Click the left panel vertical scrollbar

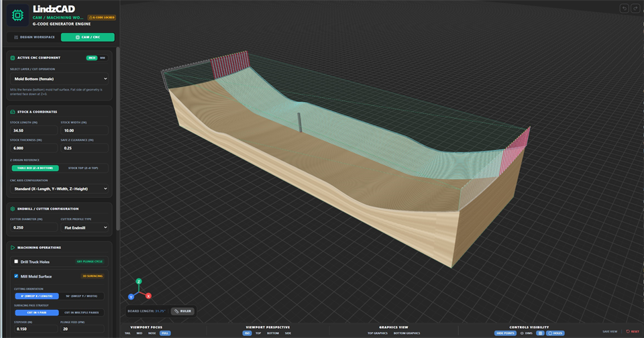[118, 139]
